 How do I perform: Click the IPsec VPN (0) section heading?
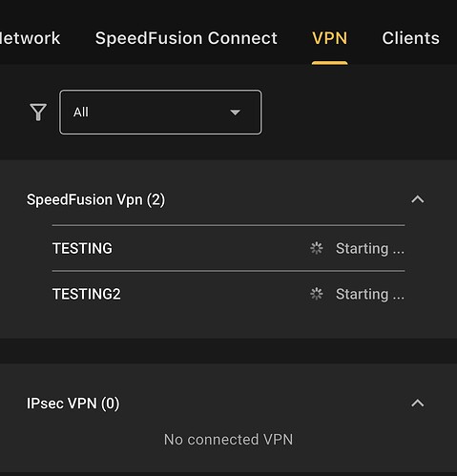[73, 404]
